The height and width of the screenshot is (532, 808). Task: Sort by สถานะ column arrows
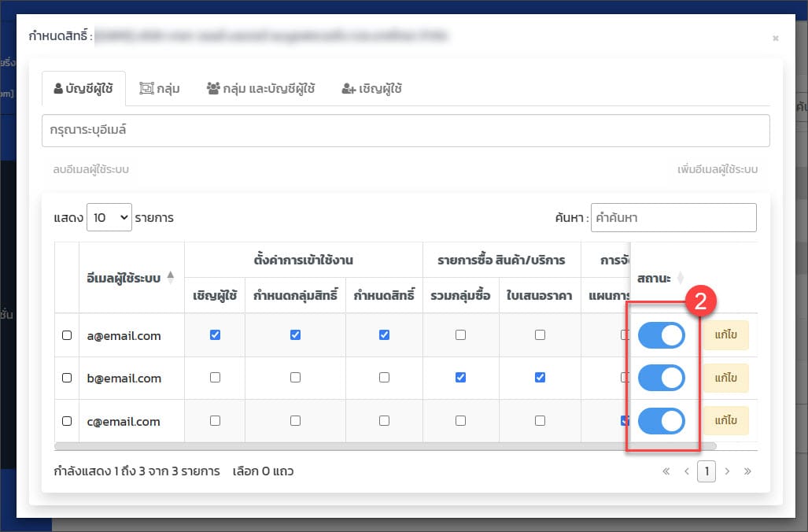(x=681, y=278)
